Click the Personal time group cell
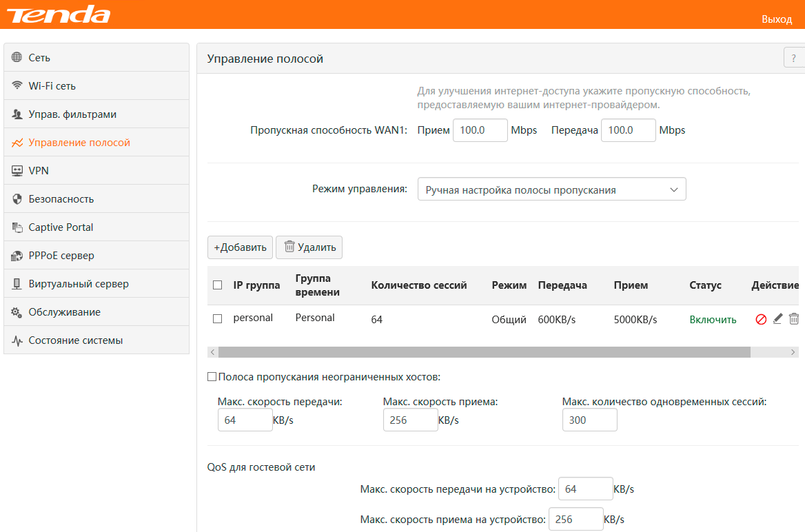Viewport: 805px width, 532px height. click(315, 318)
